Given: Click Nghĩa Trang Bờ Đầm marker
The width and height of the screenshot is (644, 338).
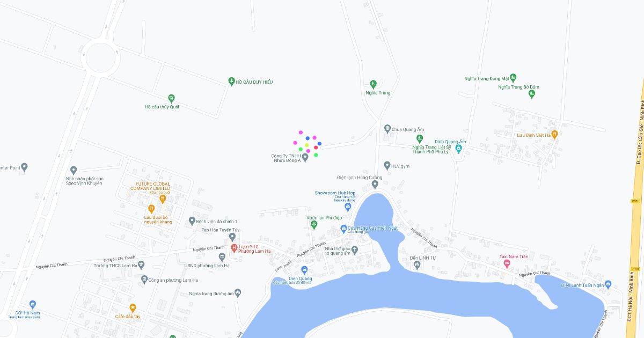Looking at the screenshot, I should click(x=532, y=94).
